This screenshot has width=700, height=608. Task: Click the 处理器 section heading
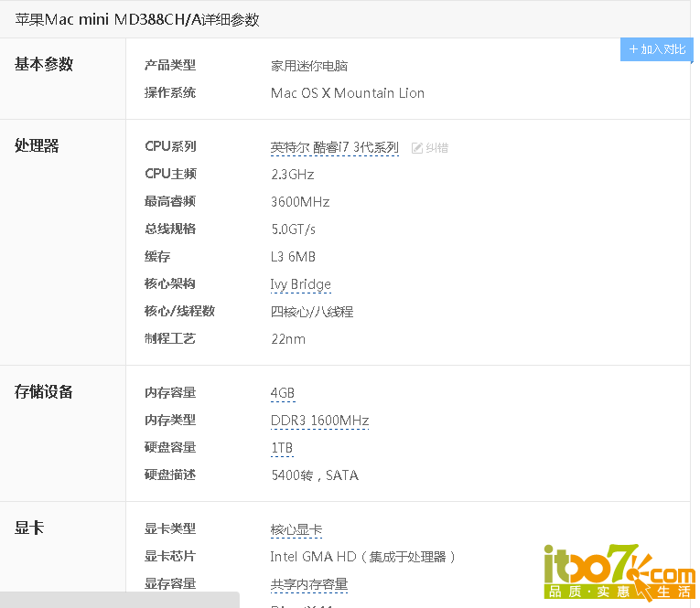click(x=37, y=145)
